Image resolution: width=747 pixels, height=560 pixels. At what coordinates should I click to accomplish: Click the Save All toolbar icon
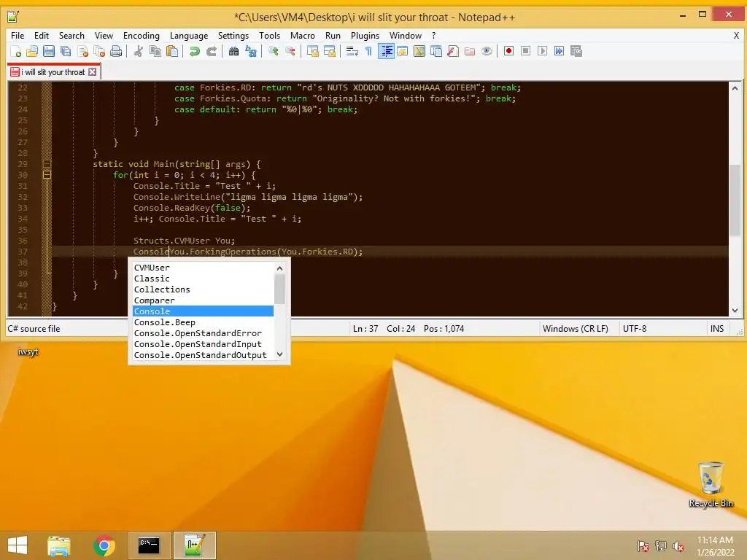click(x=66, y=51)
